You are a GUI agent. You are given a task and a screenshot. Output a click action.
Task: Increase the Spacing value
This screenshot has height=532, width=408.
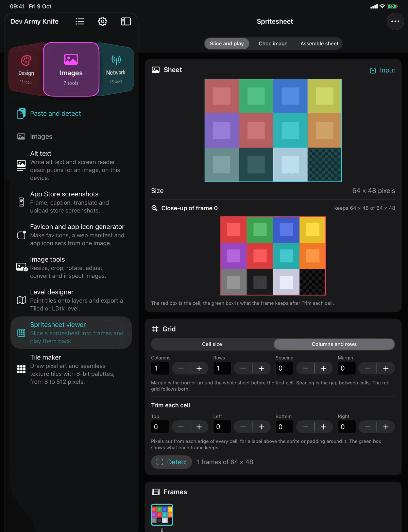tap(324, 368)
